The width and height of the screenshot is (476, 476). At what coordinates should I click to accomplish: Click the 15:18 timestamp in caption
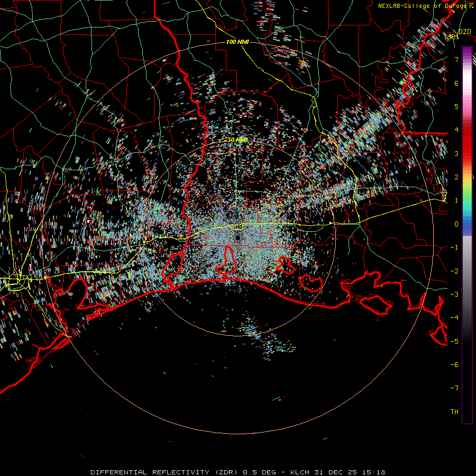click(375, 472)
